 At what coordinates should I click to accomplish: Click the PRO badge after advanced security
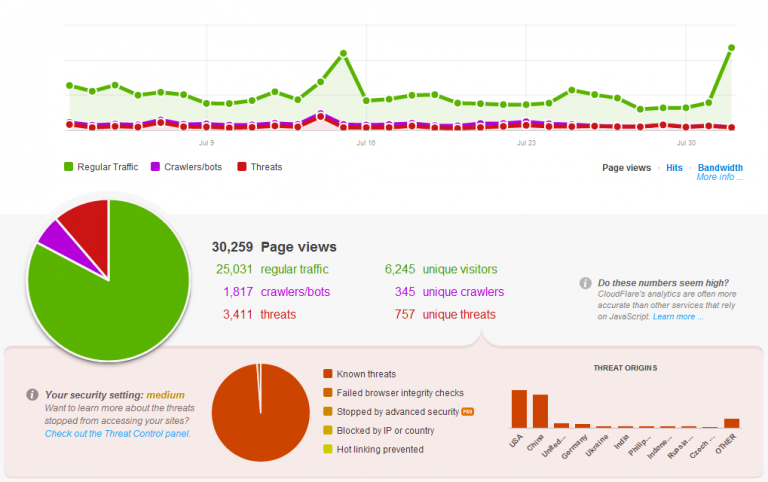point(468,411)
